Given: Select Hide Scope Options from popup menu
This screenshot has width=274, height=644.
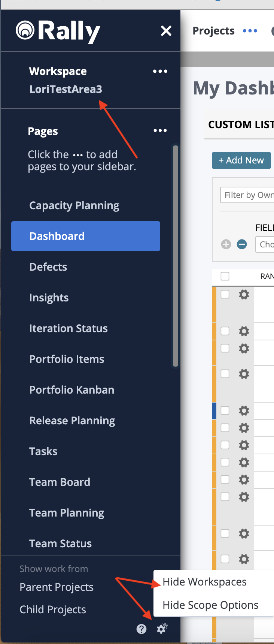Looking at the screenshot, I should [210, 605].
